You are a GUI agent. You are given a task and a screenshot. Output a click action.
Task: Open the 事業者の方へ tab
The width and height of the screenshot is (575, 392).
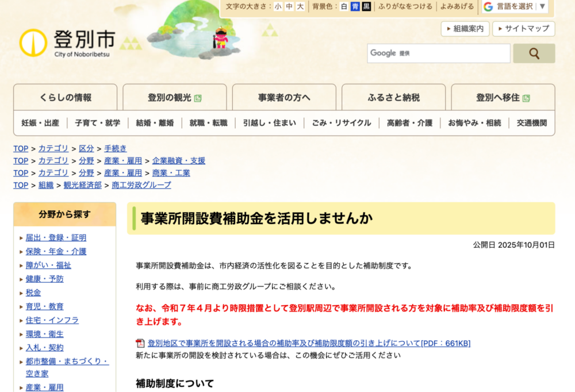point(284,98)
